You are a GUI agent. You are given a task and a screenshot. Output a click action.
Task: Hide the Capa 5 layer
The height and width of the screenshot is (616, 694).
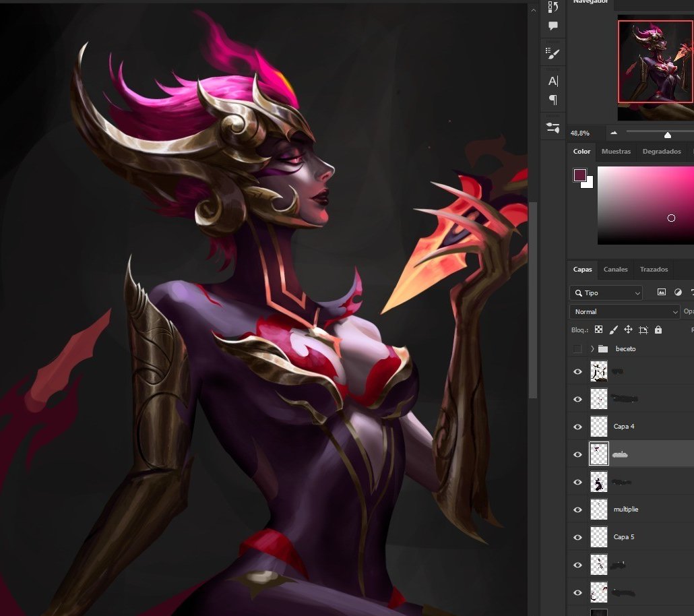[x=577, y=537]
